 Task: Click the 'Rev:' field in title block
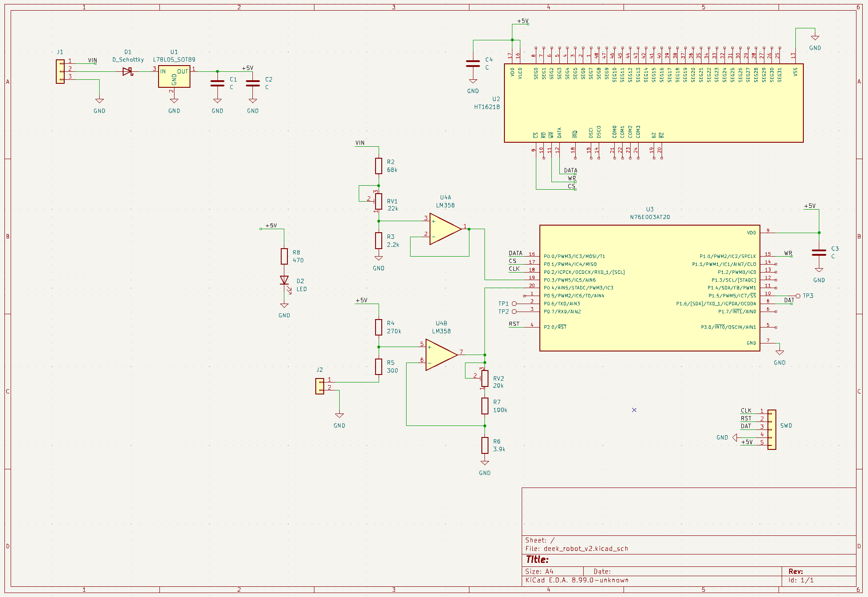coord(795,571)
